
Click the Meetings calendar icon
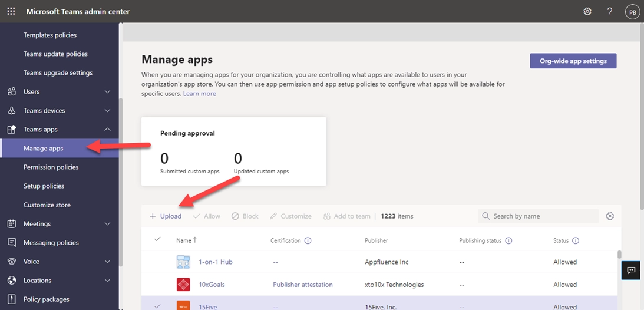[x=12, y=224]
